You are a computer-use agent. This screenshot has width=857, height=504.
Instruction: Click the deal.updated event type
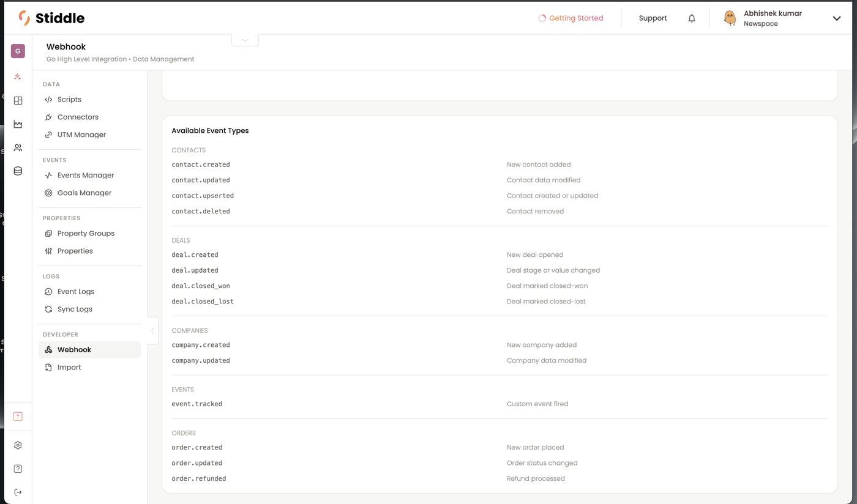click(x=195, y=270)
